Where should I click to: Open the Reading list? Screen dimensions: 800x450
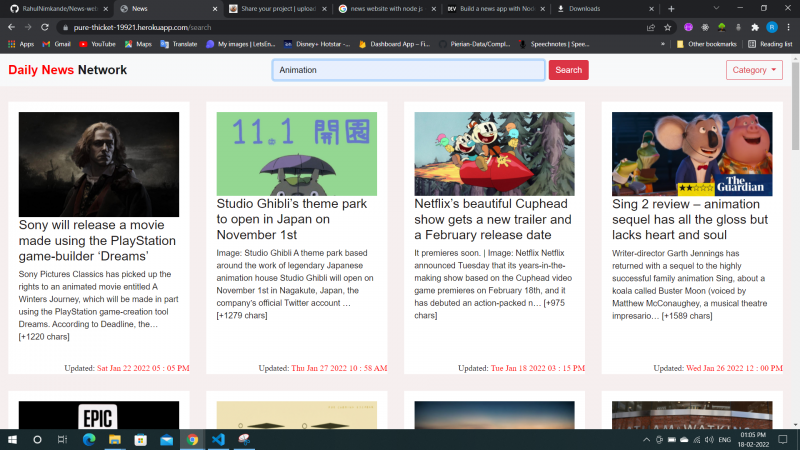pyautogui.click(x=770, y=44)
